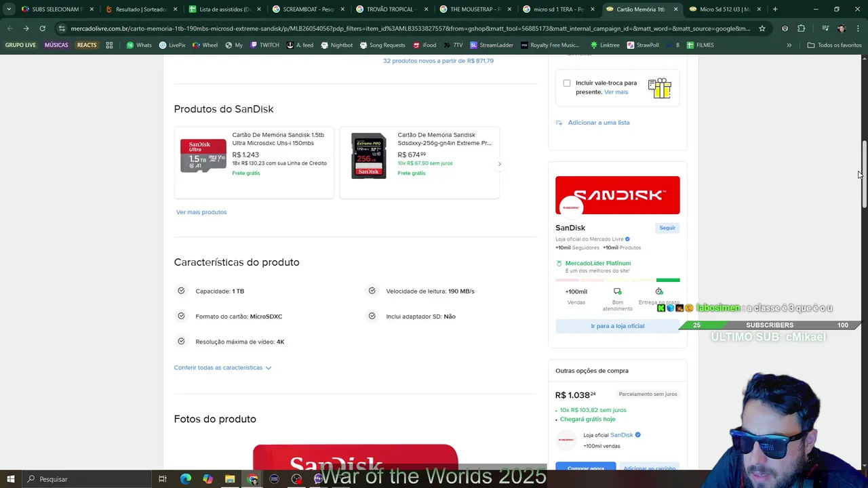
Task: Show the next SanDisk products with the carousel arrow
Action: click(500, 163)
